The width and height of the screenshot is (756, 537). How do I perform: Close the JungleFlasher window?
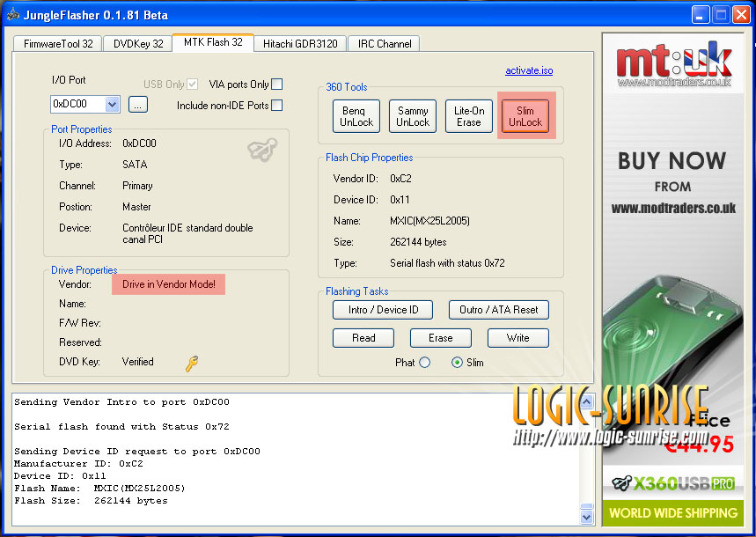pyautogui.click(x=741, y=15)
